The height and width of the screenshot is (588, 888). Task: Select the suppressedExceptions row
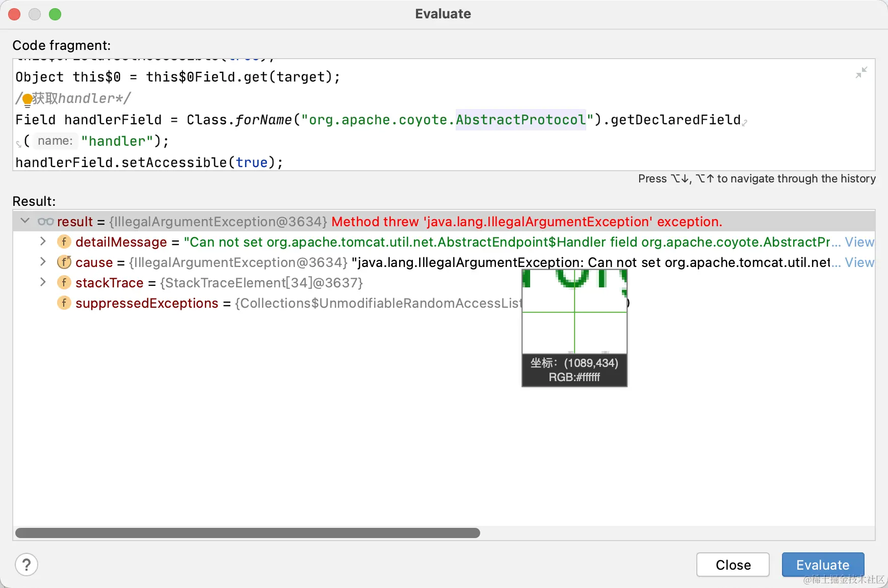pos(443,303)
